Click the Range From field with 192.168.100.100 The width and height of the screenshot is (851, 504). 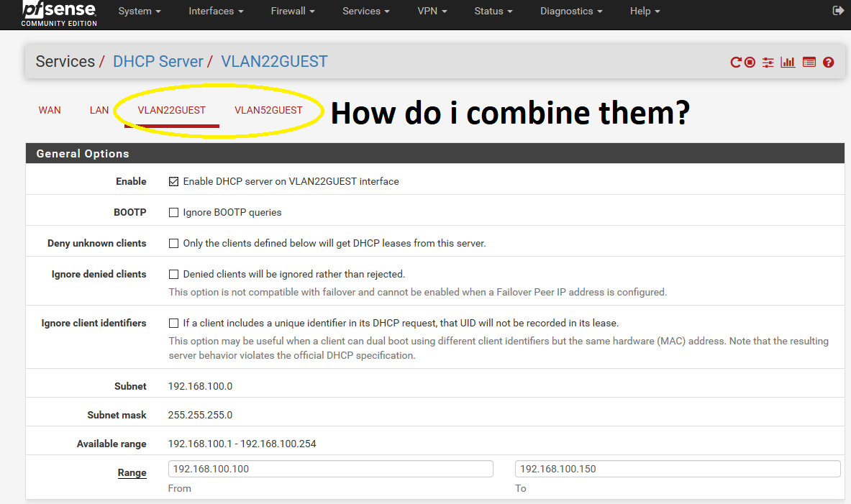(330, 469)
